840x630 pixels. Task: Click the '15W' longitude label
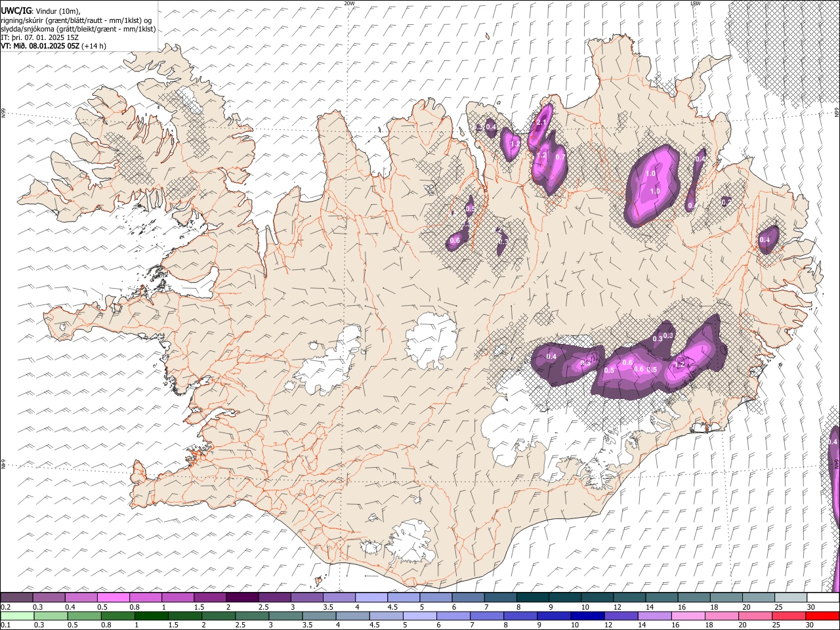click(x=695, y=3)
